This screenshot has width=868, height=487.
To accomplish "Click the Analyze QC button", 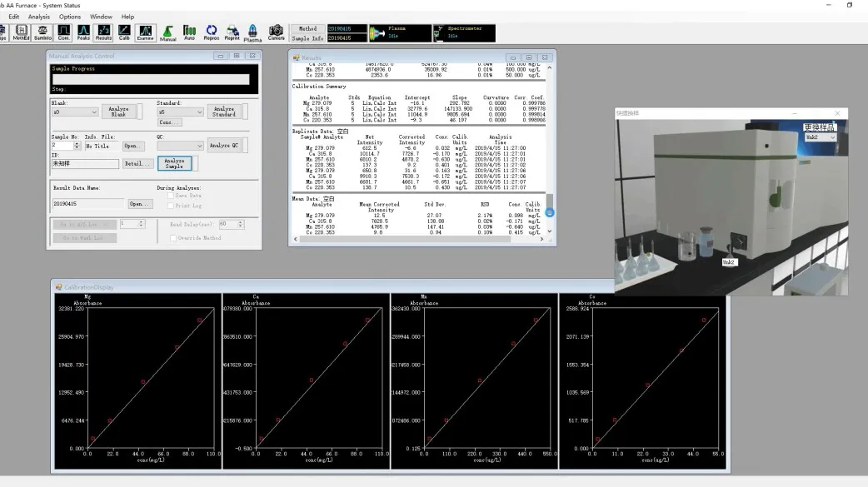I will click(224, 146).
